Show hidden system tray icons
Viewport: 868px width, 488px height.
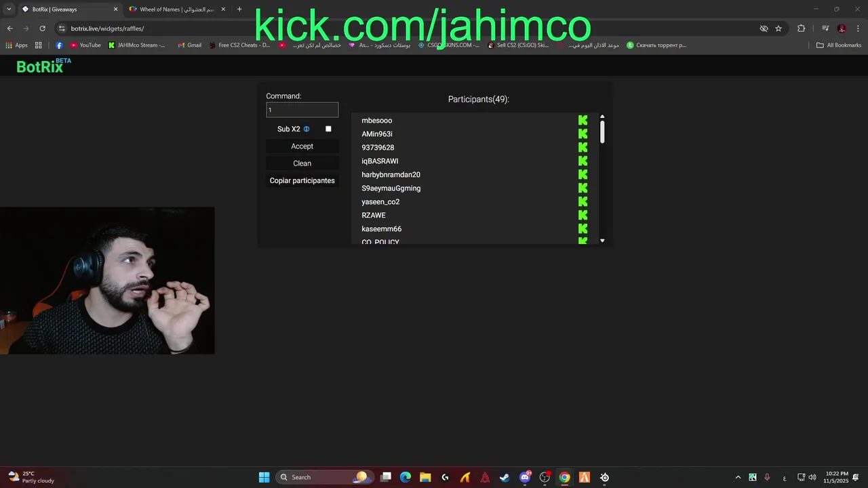738,477
